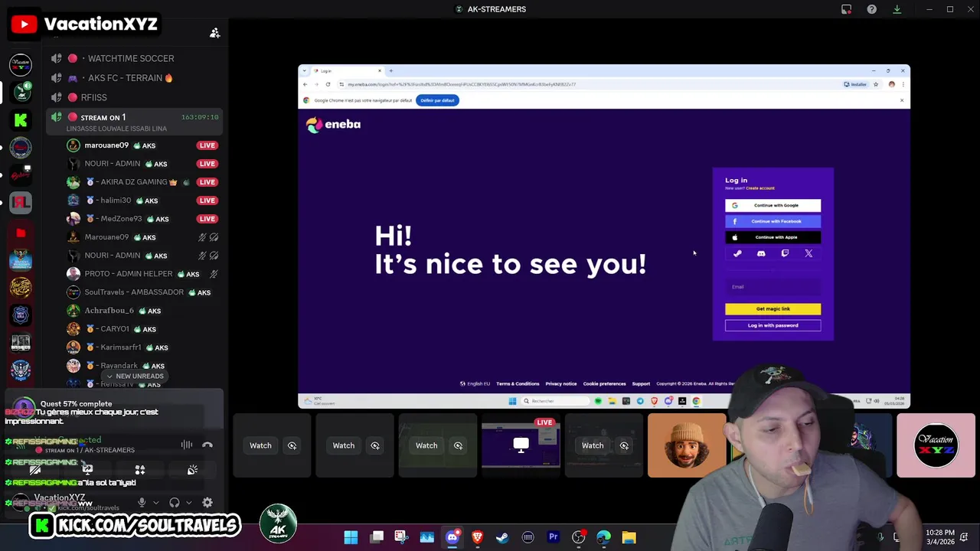Click Log in with password button
980x551 pixels.
point(773,325)
